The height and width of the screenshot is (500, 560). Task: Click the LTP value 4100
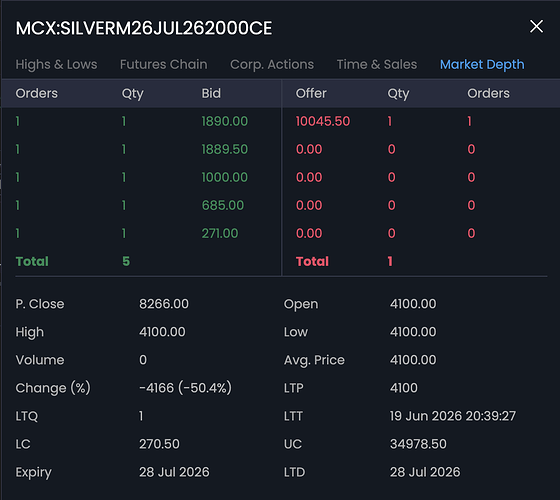click(404, 388)
